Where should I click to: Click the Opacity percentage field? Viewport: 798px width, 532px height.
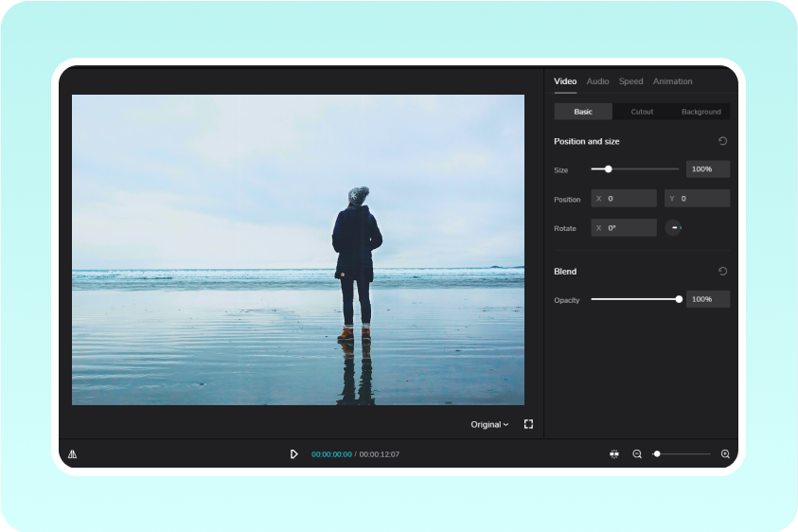click(708, 299)
